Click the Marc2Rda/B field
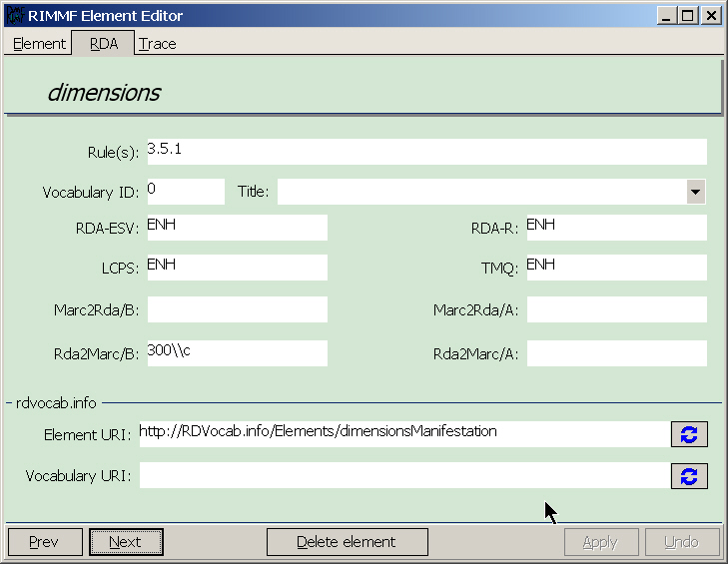This screenshot has width=728, height=564. [x=238, y=309]
